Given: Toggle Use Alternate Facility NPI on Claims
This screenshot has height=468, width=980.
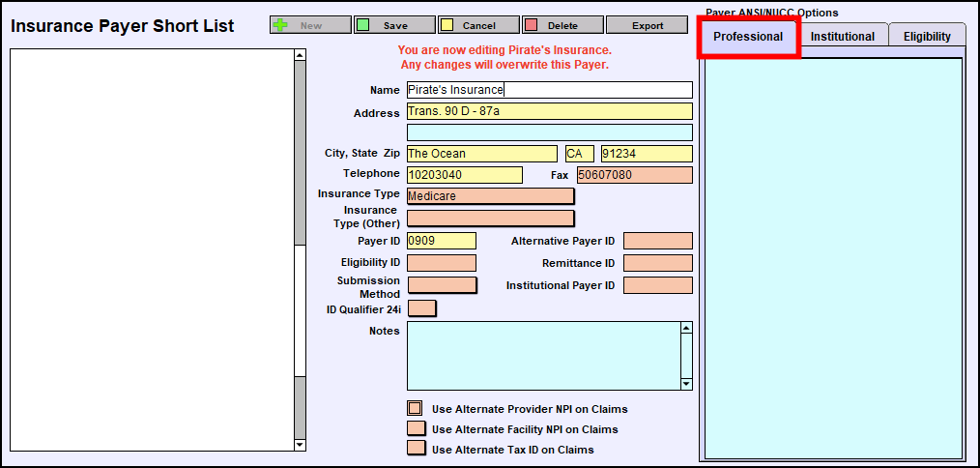Looking at the screenshot, I should pos(417,428).
